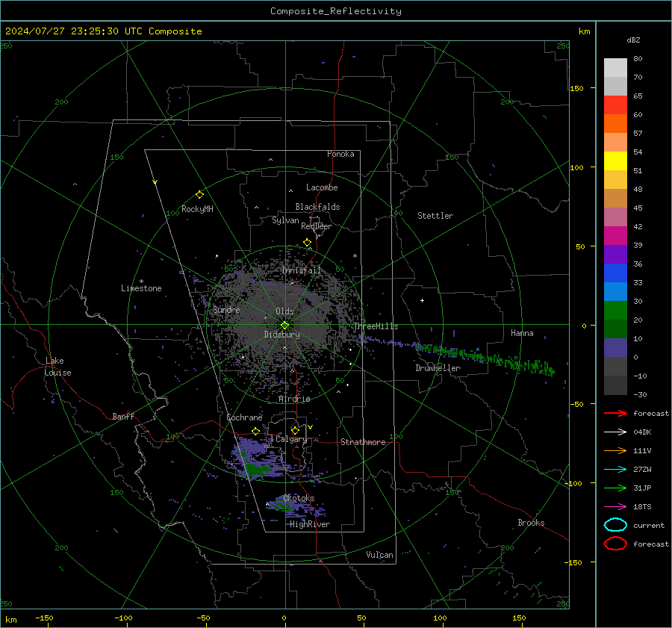Select the white 04DK arrow icon
672x628 pixels.
pyautogui.click(x=615, y=432)
